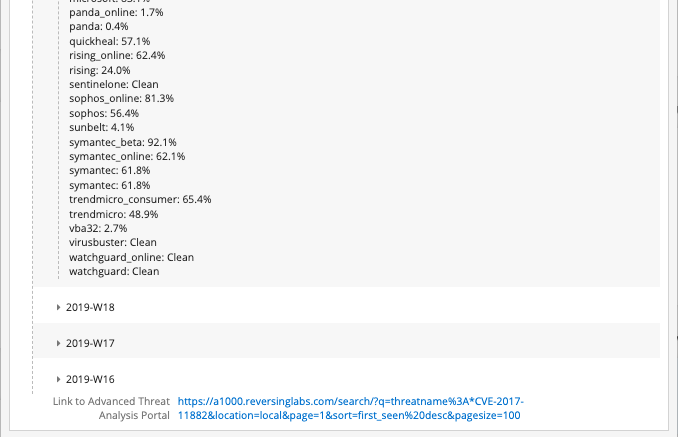Select the sunbelt: 4.1% entry
The width and height of the screenshot is (678, 437).
(102, 128)
